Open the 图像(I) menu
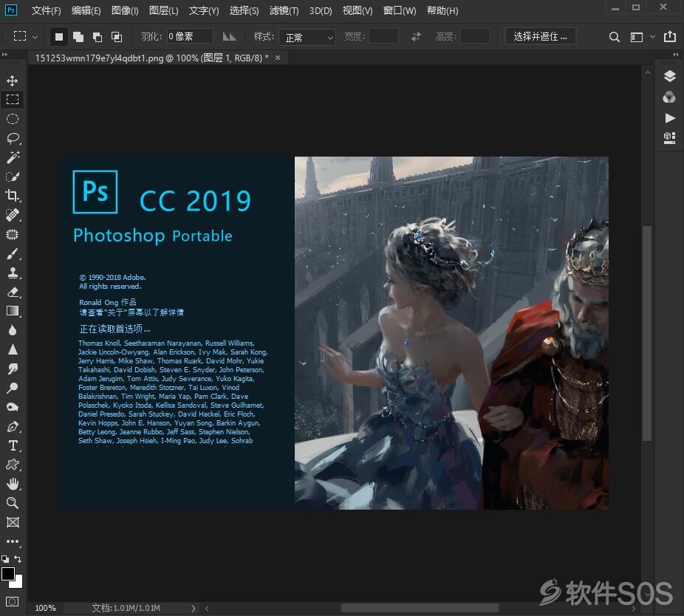 click(x=125, y=10)
